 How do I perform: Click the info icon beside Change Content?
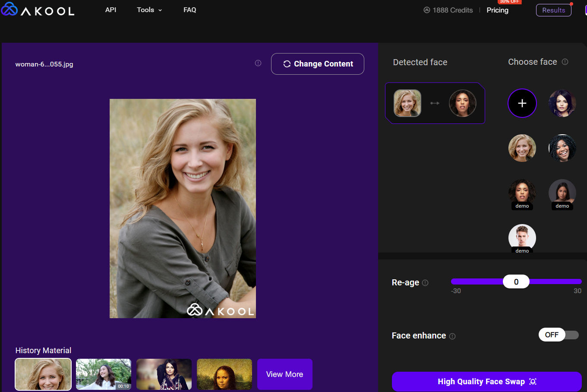pos(258,63)
